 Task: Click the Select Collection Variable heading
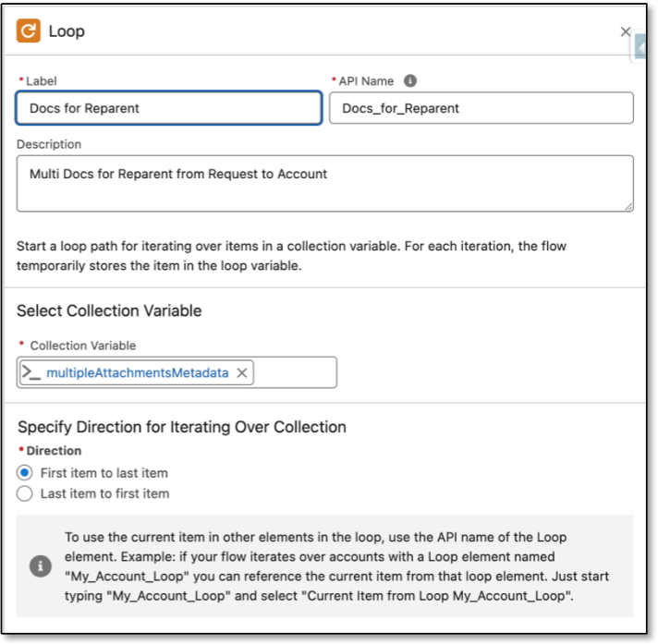coord(109,311)
